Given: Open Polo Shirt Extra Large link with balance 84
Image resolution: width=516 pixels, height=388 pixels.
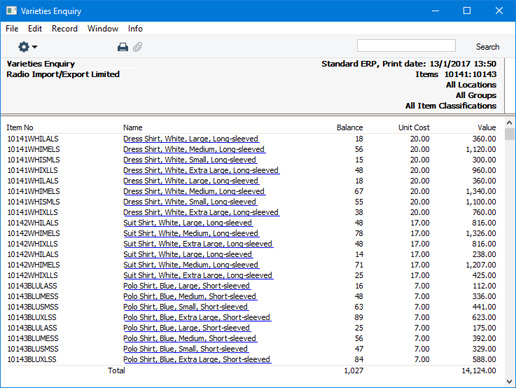Looking at the screenshot, I should point(197,359).
